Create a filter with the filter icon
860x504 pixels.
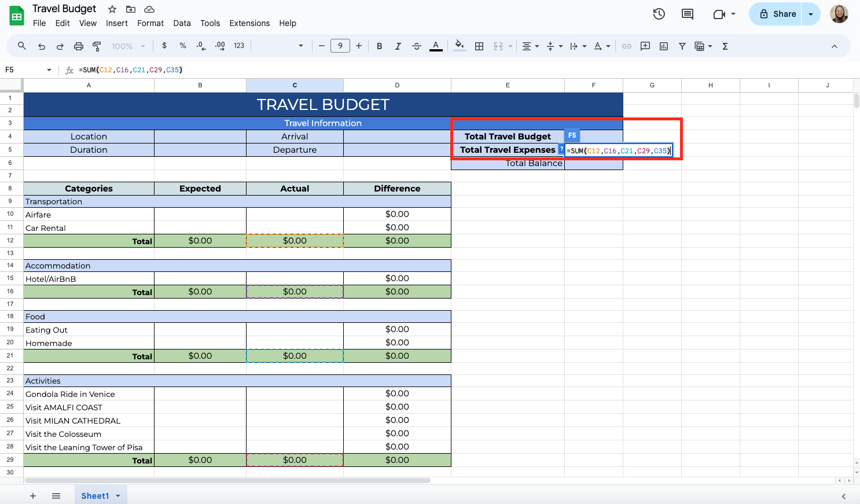point(682,46)
